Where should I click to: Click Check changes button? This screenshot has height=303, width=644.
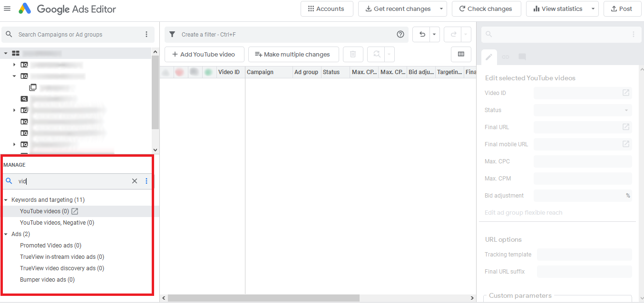[x=486, y=9]
